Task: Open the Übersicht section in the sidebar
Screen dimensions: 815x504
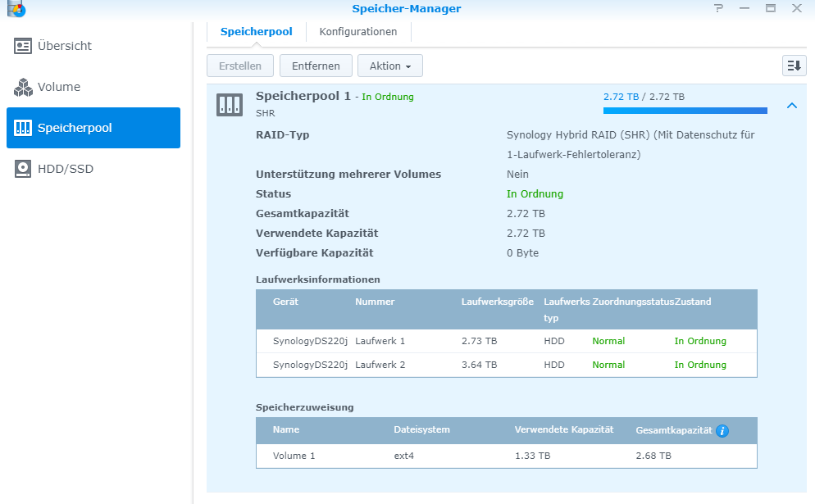Action: 93,46
